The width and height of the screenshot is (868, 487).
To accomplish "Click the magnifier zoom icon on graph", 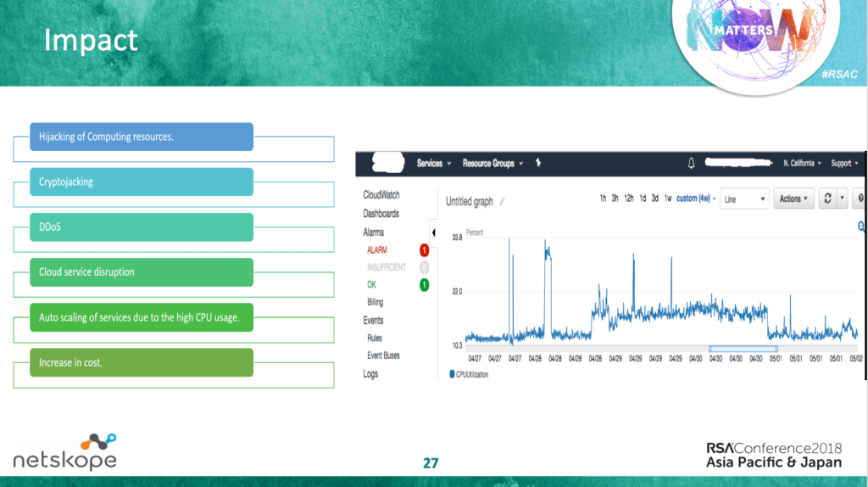I will (x=861, y=226).
